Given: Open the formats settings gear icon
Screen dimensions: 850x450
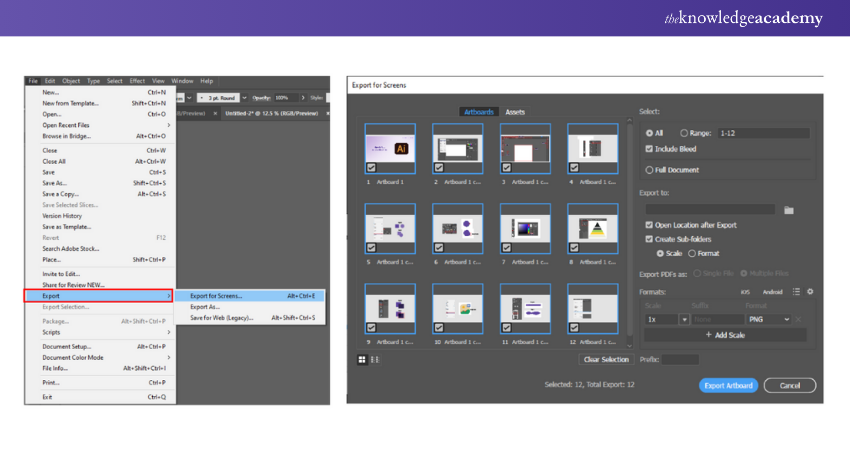Looking at the screenshot, I should point(810,291).
